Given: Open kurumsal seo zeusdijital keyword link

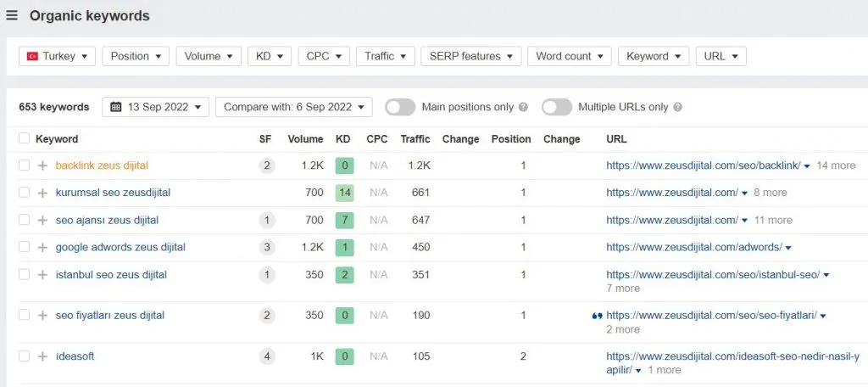Looking at the screenshot, I should point(113,193).
